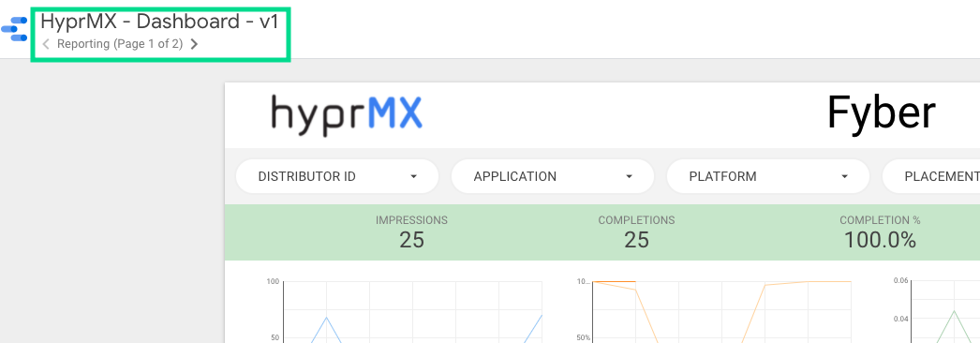
Task: Click the IMPRESSIONS scorecard label
Action: 412,220
